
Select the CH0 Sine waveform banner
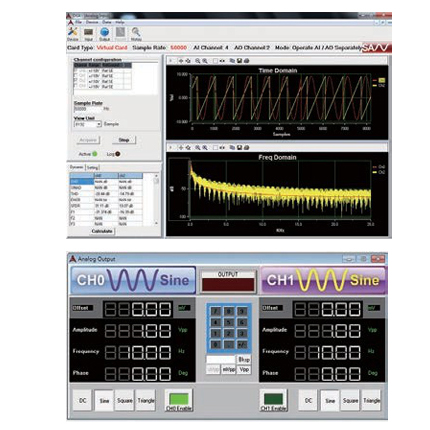pos(133,280)
